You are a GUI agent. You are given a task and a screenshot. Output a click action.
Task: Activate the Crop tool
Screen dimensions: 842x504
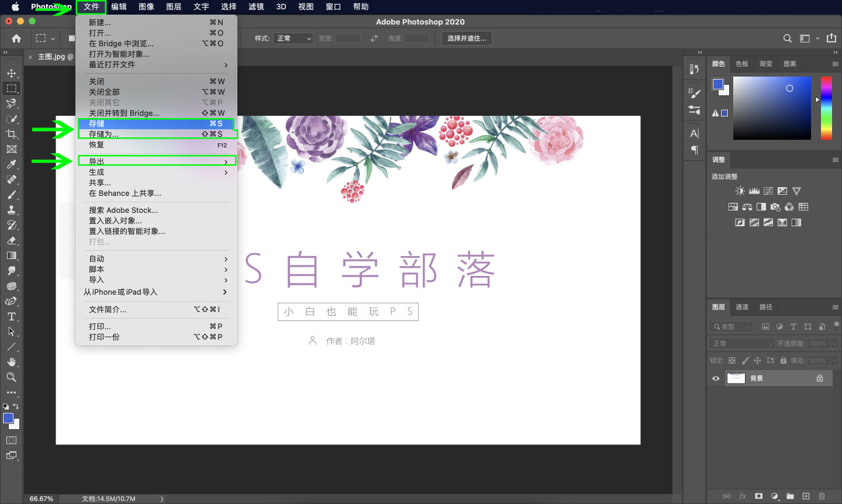point(12,134)
